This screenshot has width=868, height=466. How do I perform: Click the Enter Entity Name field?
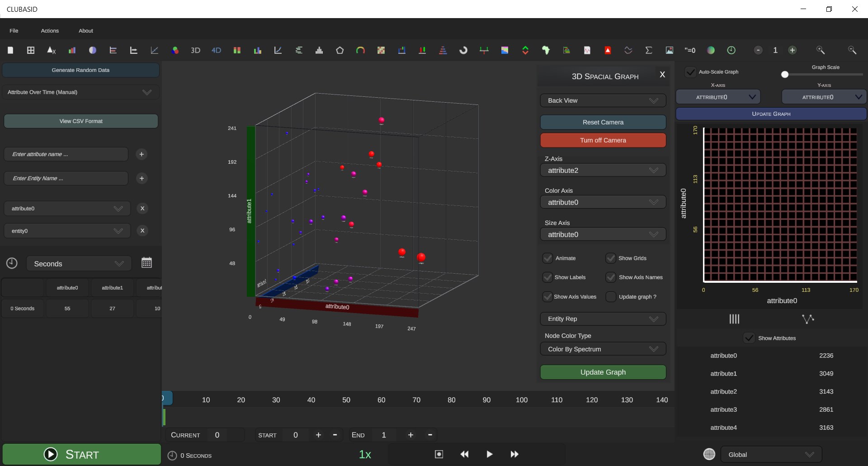click(x=66, y=178)
